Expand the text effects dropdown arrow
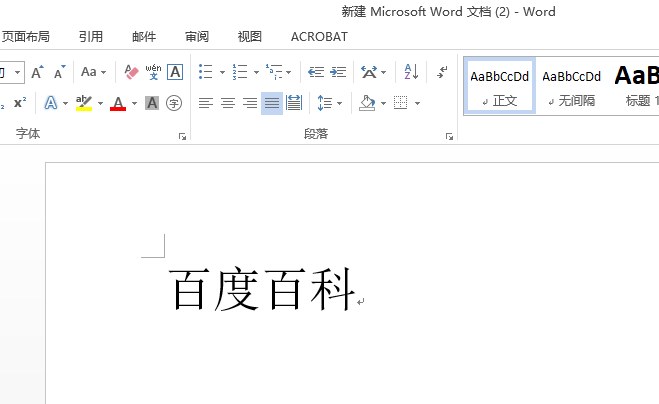This screenshot has height=404, width=659. (x=65, y=103)
